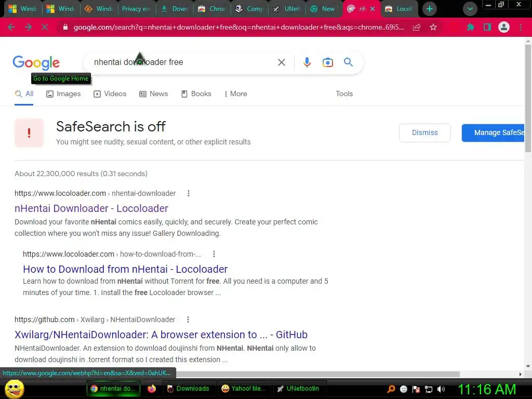Go to Google Home via logo
Viewport: 532px width, 399px height.
36,63
